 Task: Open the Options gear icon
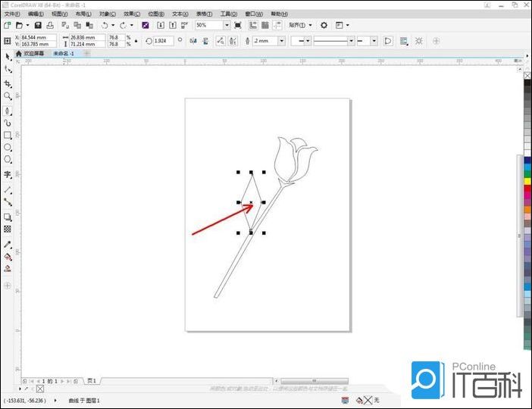tap(324, 25)
